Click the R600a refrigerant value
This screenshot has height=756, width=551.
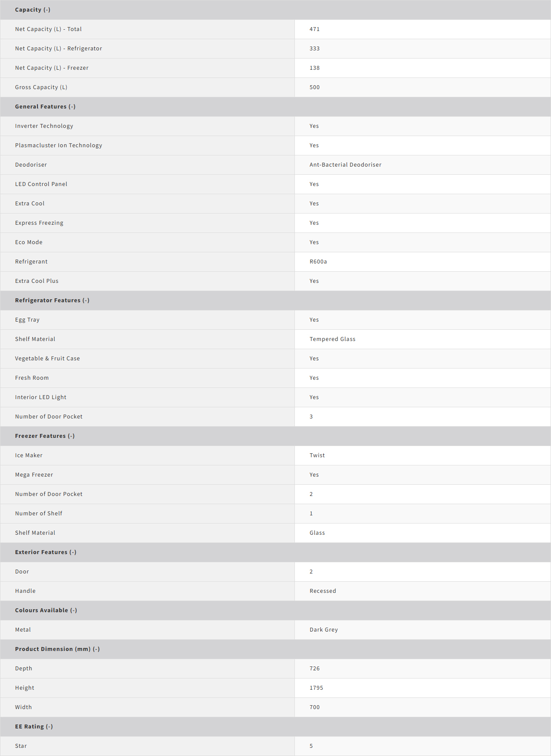pos(318,262)
